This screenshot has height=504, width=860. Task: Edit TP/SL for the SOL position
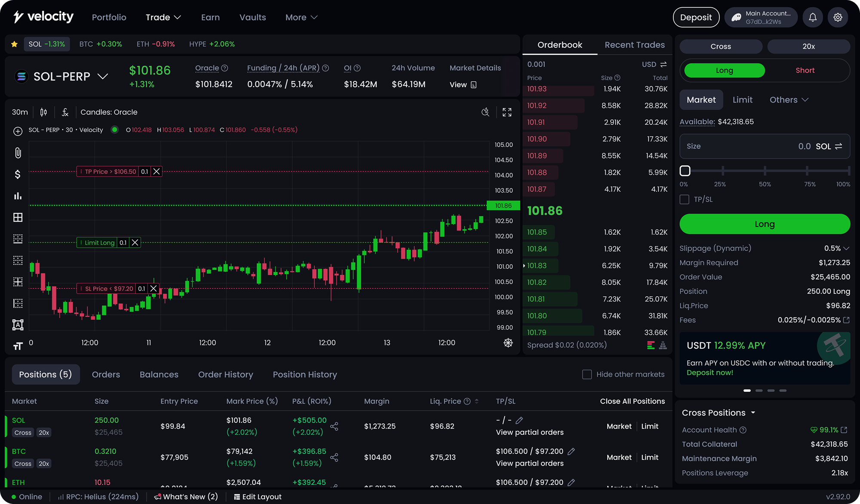[519, 420]
